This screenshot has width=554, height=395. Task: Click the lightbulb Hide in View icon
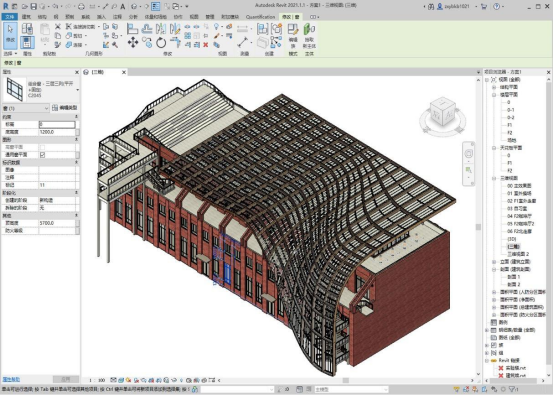(x=216, y=26)
